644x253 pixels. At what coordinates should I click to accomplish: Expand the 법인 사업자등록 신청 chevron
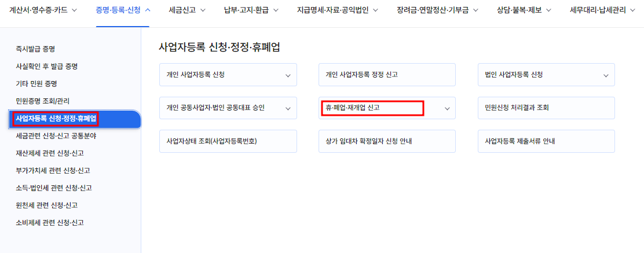coord(606,75)
